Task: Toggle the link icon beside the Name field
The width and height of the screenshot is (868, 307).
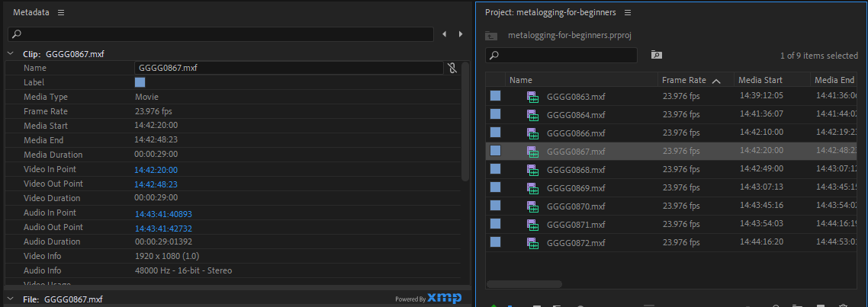Action: pos(452,68)
